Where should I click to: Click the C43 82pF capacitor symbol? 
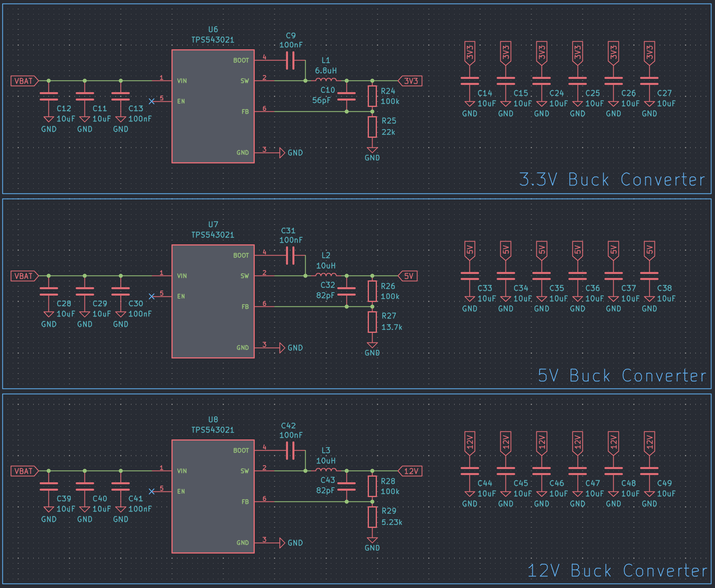click(347, 486)
